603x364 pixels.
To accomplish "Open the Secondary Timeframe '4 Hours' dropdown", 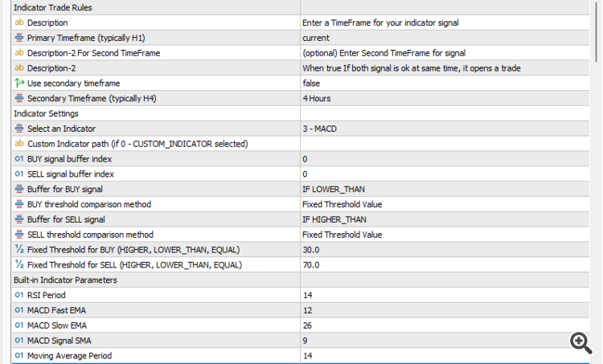I will point(442,98).
